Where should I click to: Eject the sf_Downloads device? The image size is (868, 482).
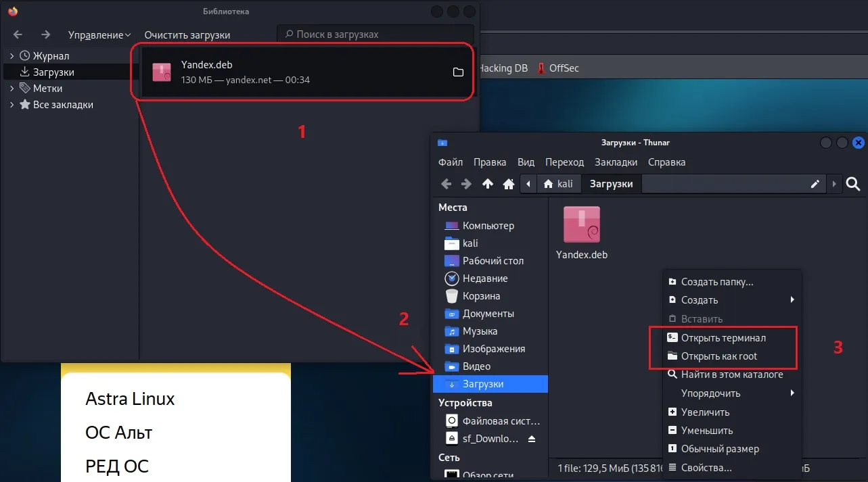point(532,439)
